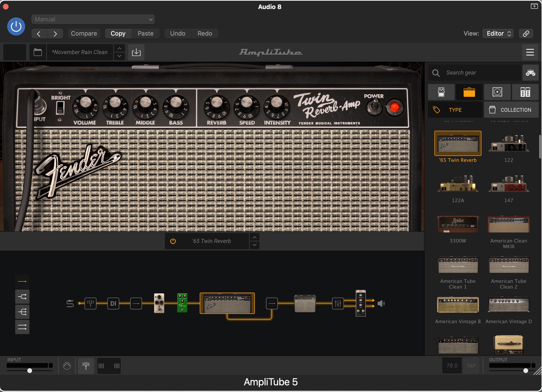Click the Undo button
This screenshot has width=542, height=392.
[178, 34]
